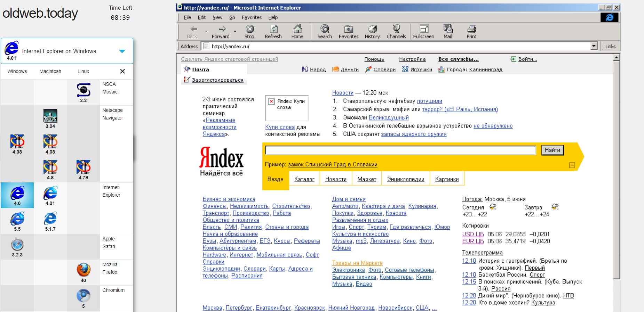Image resolution: width=644 pixels, height=312 pixels.
Task: Open the Почта mail link
Action: (x=200, y=69)
